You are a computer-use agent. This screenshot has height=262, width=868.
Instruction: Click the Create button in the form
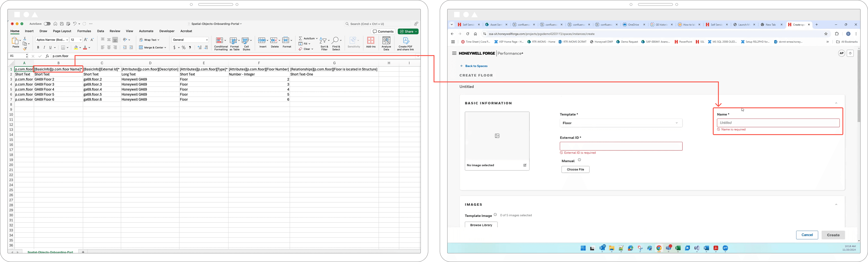click(833, 235)
